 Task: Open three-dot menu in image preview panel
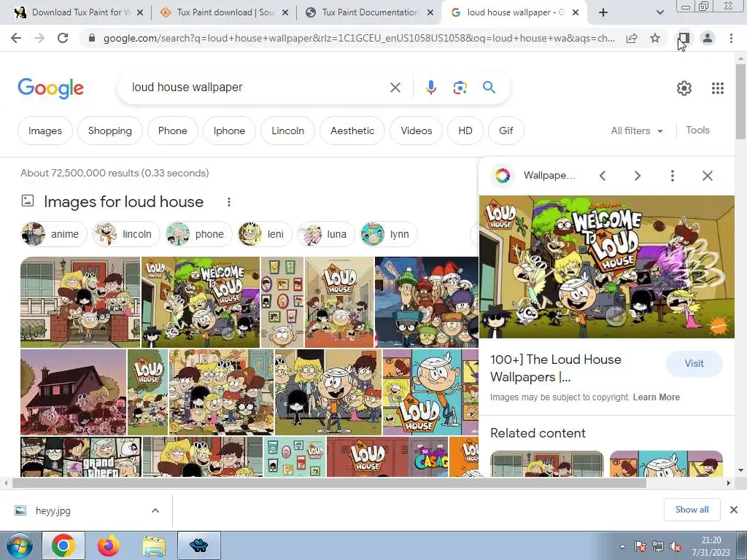(672, 176)
